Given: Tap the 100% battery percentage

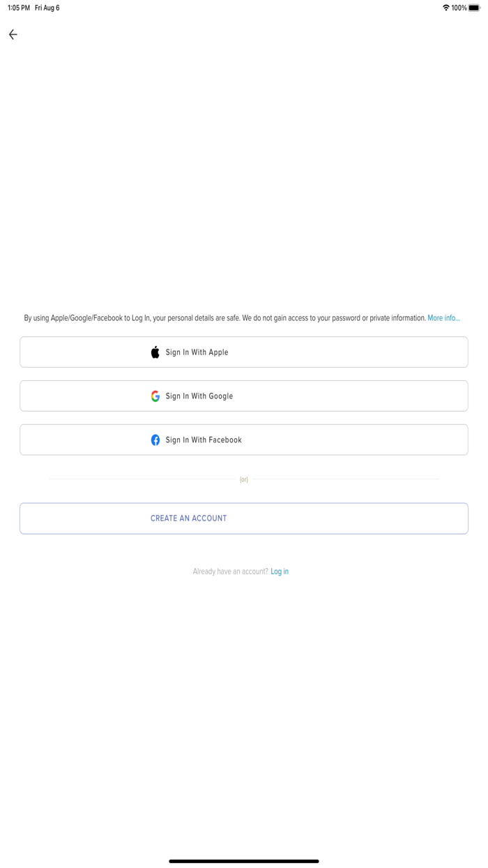Looking at the screenshot, I should coord(459,8).
